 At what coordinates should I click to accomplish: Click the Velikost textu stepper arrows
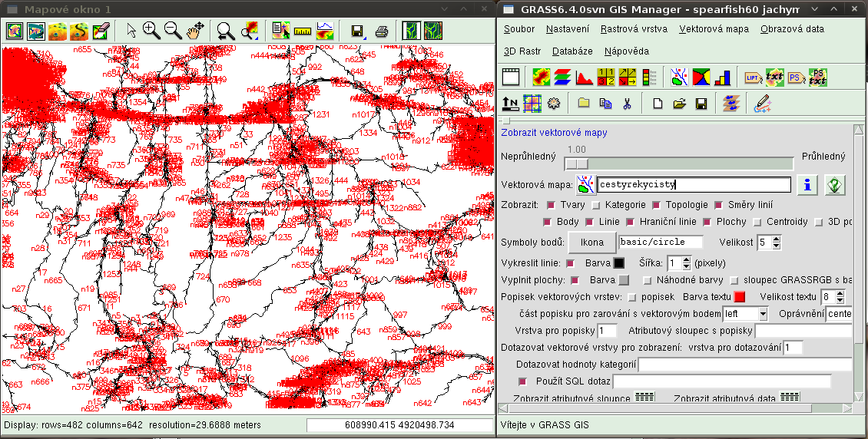(840, 297)
